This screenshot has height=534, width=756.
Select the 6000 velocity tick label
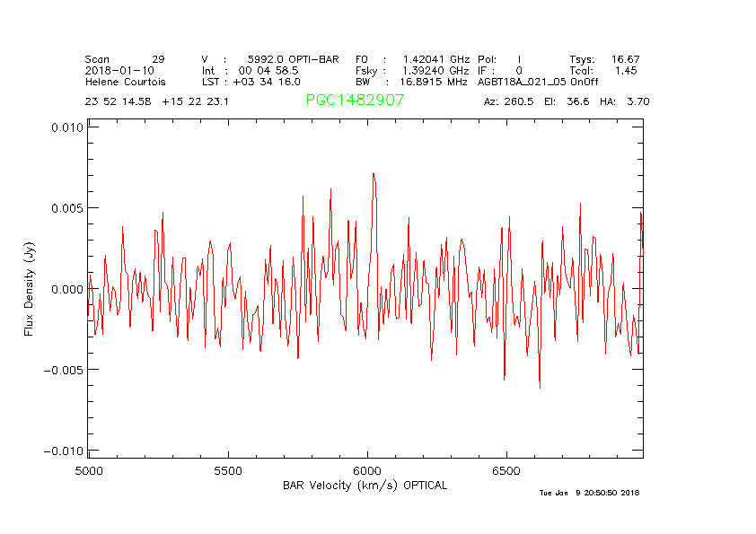367,470
